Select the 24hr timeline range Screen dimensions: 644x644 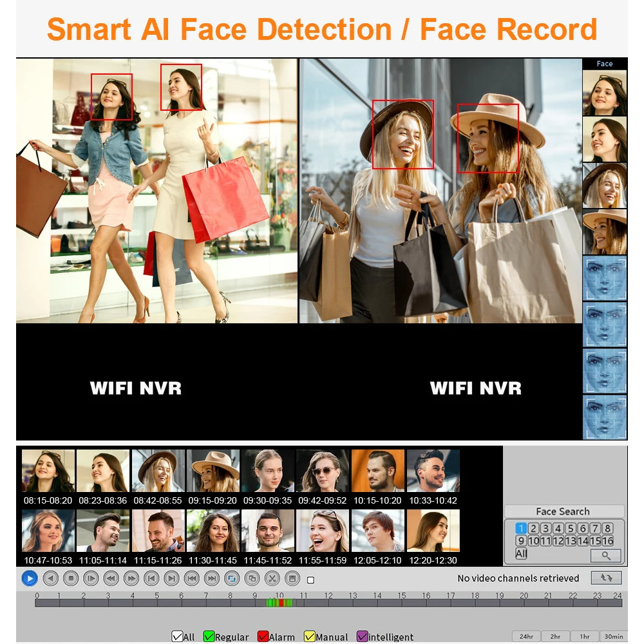[526, 636]
